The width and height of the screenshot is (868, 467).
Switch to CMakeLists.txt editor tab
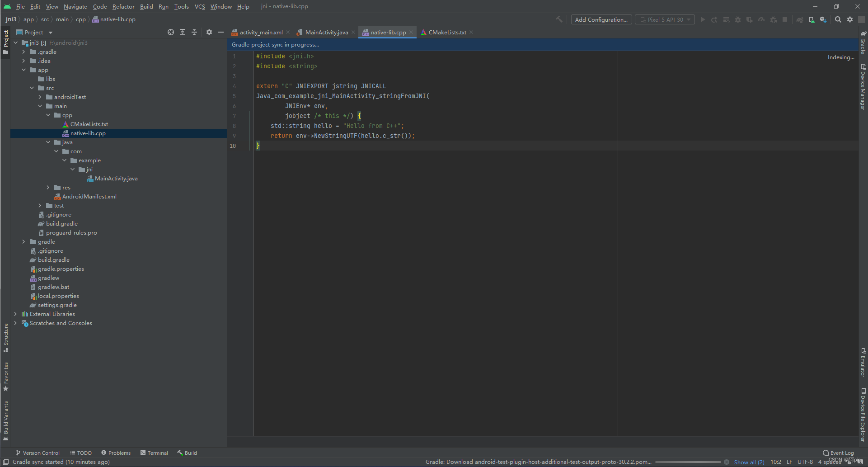(x=447, y=32)
